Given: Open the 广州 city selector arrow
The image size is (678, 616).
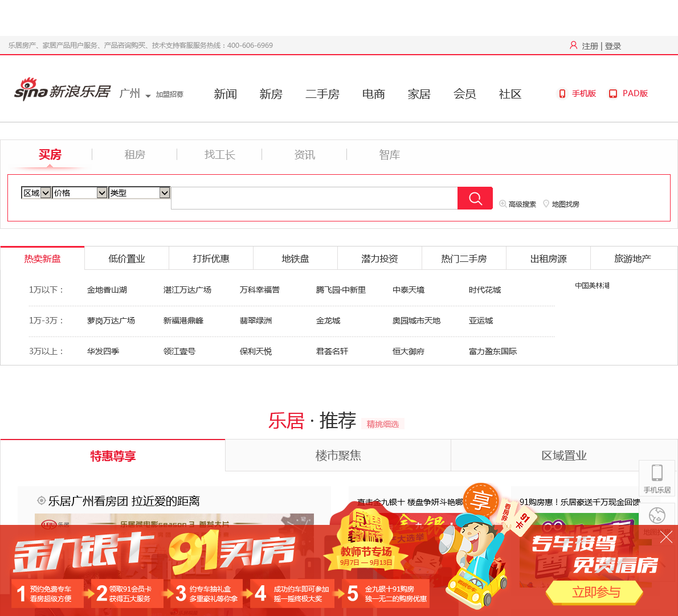Looking at the screenshot, I should (x=148, y=96).
